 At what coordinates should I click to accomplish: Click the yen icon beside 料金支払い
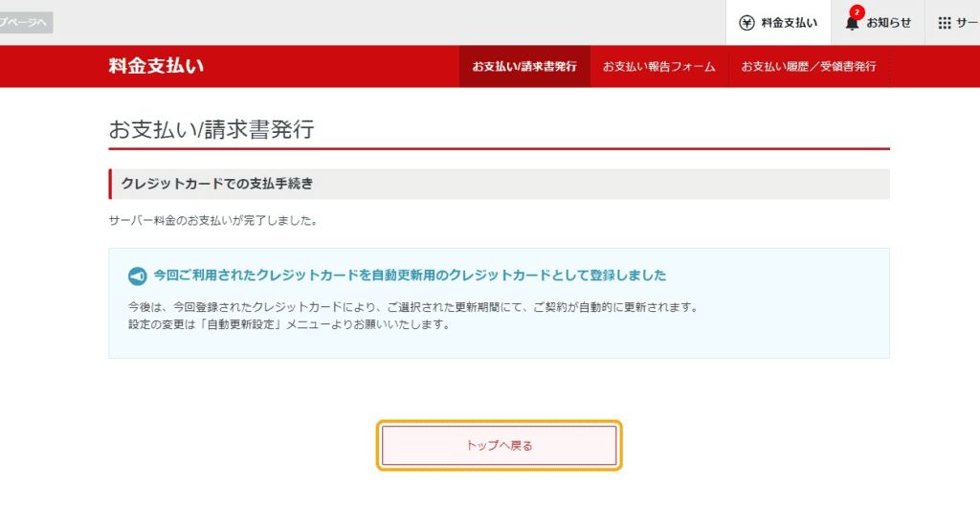pyautogui.click(x=746, y=23)
